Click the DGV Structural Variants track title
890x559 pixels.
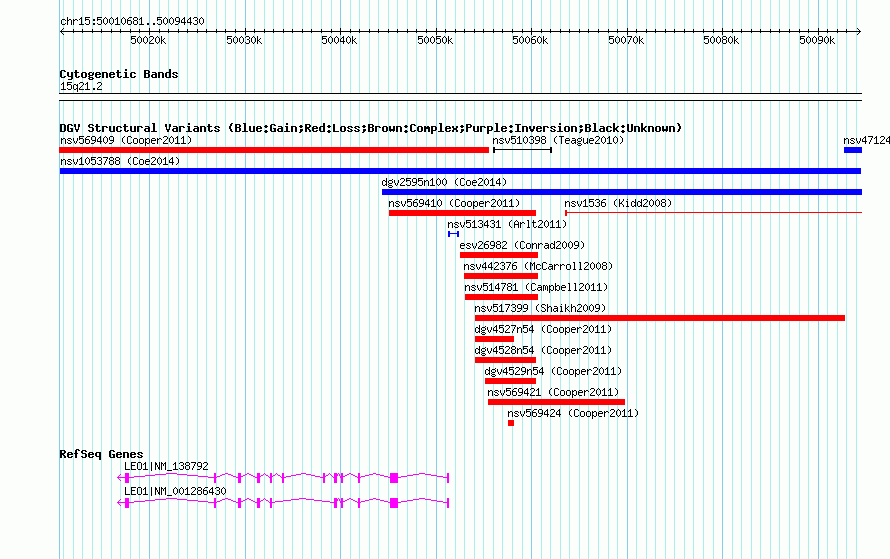click(x=371, y=128)
